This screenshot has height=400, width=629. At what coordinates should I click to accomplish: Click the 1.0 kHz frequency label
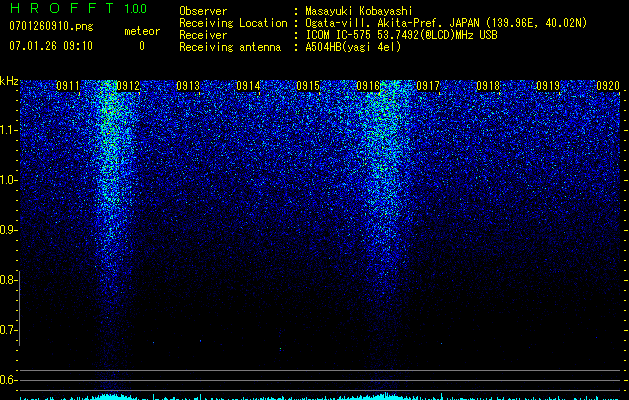[x=8, y=180]
